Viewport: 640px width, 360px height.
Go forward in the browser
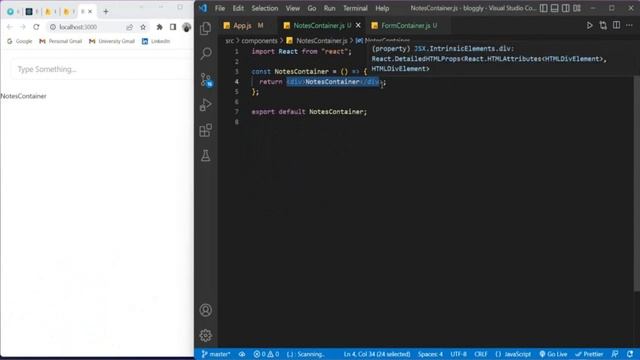23,27
